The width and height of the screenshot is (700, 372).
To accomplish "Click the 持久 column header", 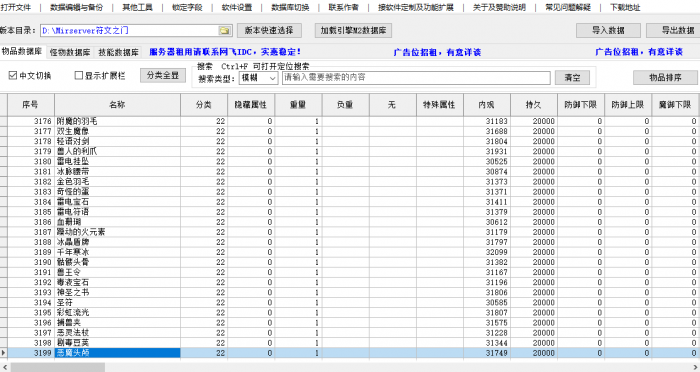I will [534, 104].
